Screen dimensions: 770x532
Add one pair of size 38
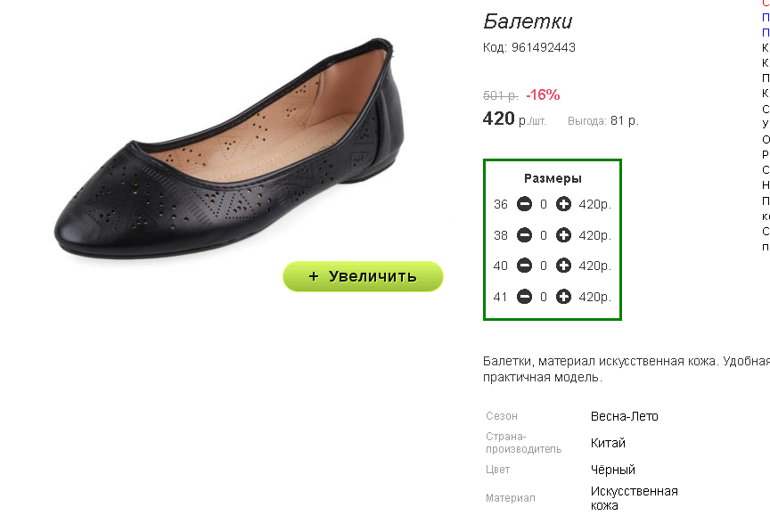pos(563,235)
